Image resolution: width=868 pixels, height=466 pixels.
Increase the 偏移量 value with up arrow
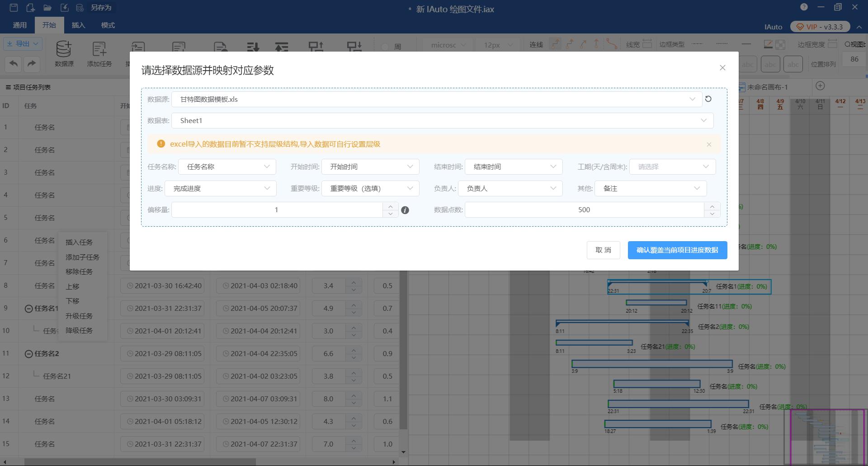click(390, 206)
